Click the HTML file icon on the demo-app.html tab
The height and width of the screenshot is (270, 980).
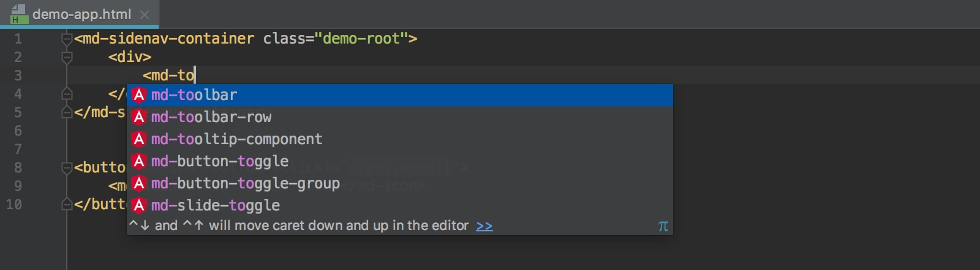[x=18, y=14]
